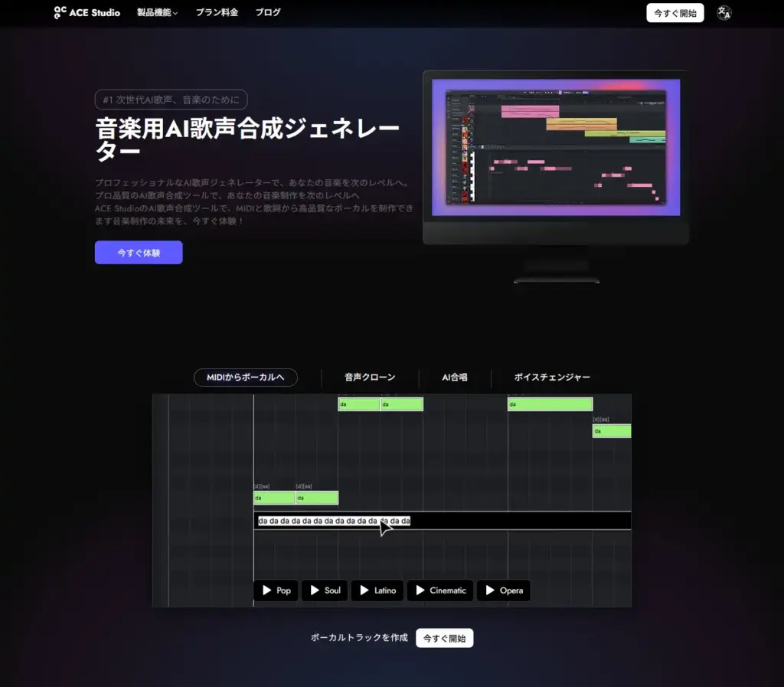Open the ACE Studio logo home link

pos(87,12)
